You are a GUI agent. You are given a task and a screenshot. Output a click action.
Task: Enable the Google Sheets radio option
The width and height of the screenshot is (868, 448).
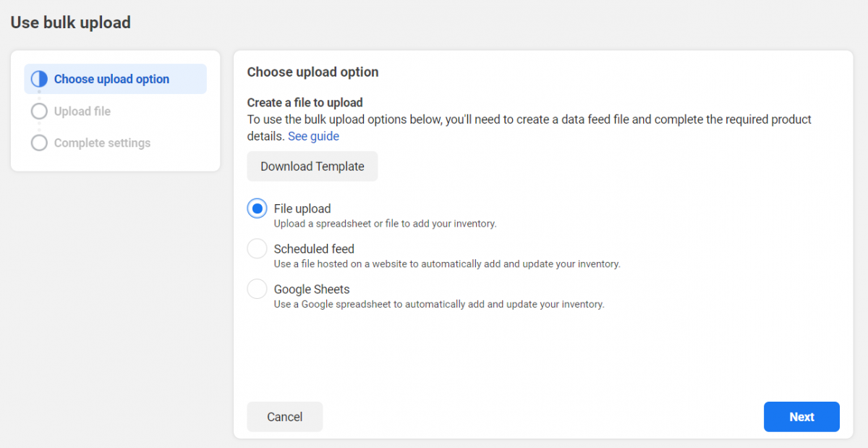[257, 289]
